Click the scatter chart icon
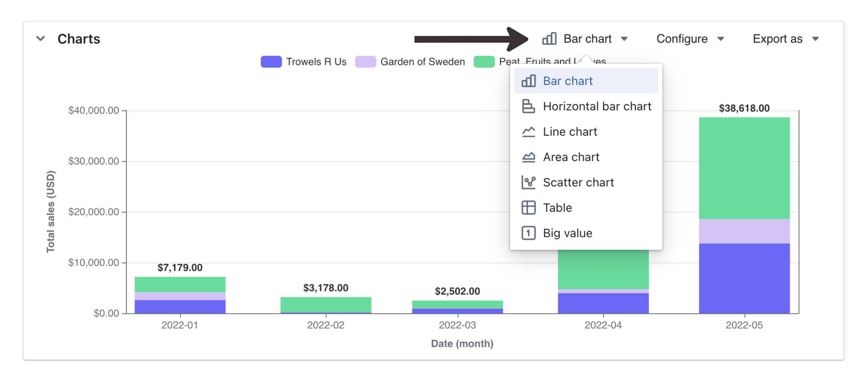868x382 pixels. (x=528, y=183)
